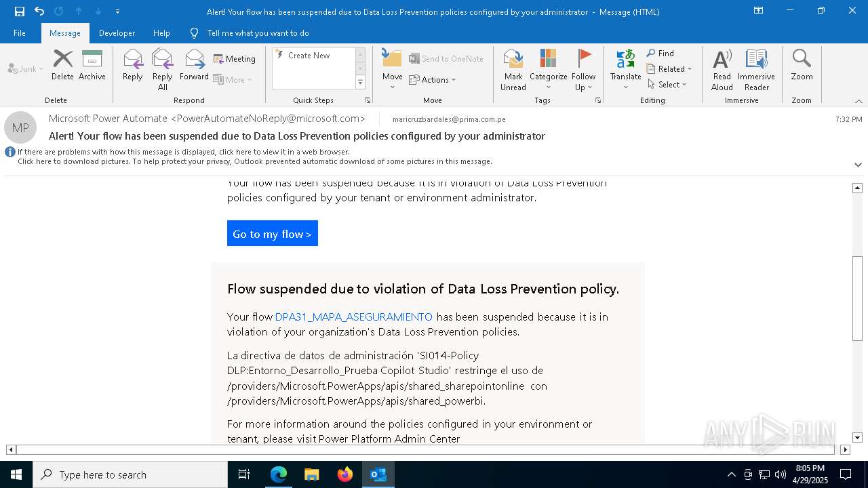Click vertical scrollbar up arrow
The height and width of the screenshot is (488, 868).
click(858, 188)
